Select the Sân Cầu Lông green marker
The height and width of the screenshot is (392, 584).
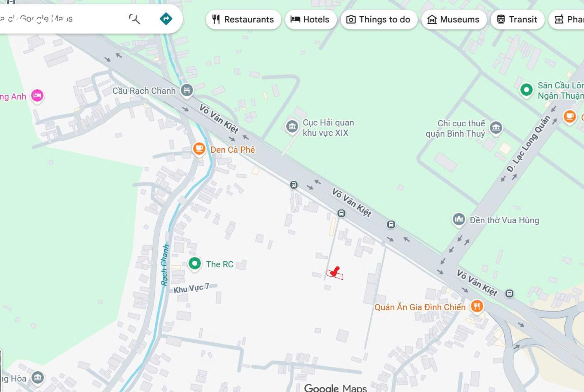[526, 90]
